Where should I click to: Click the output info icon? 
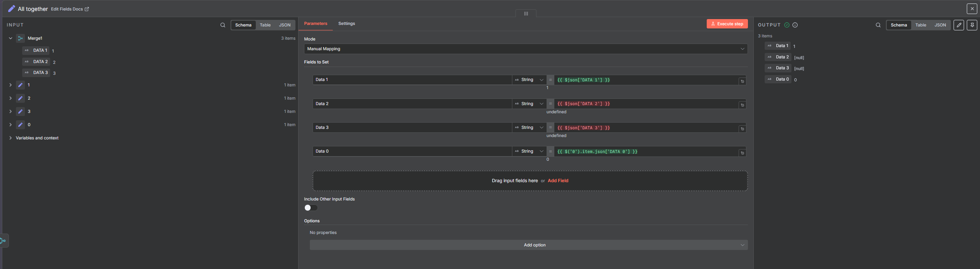point(795,25)
